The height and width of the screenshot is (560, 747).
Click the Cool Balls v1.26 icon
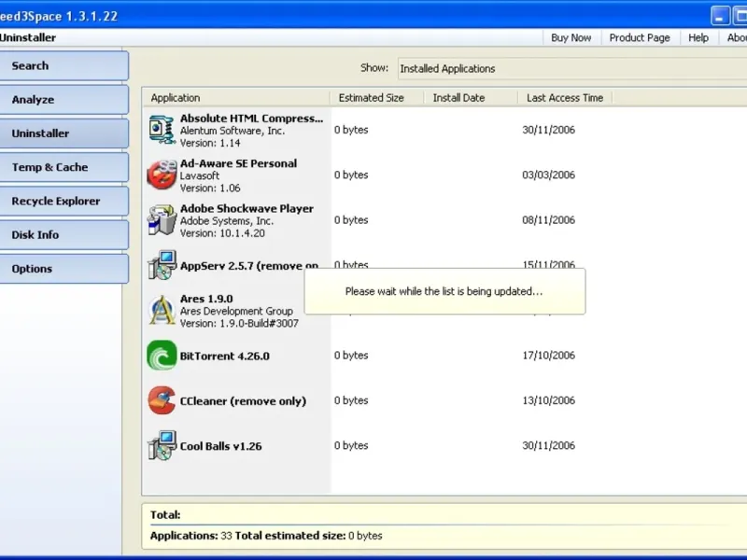(x=162, y=445)
